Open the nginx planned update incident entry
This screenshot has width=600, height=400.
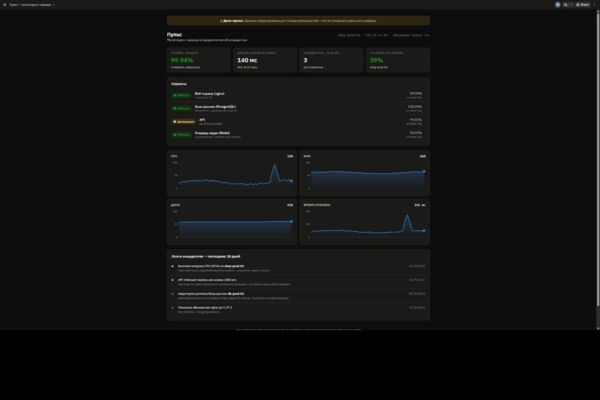298,310
